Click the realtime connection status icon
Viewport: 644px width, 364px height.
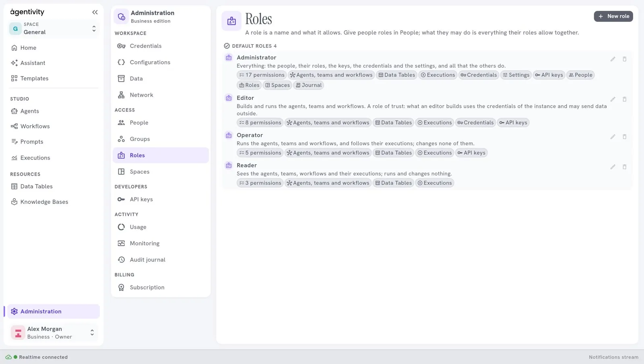click(8, 357)
